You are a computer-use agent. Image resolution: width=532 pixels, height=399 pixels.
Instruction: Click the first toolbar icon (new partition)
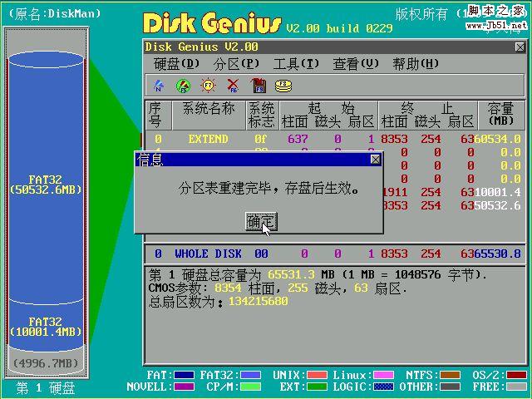tap(159, 86)
